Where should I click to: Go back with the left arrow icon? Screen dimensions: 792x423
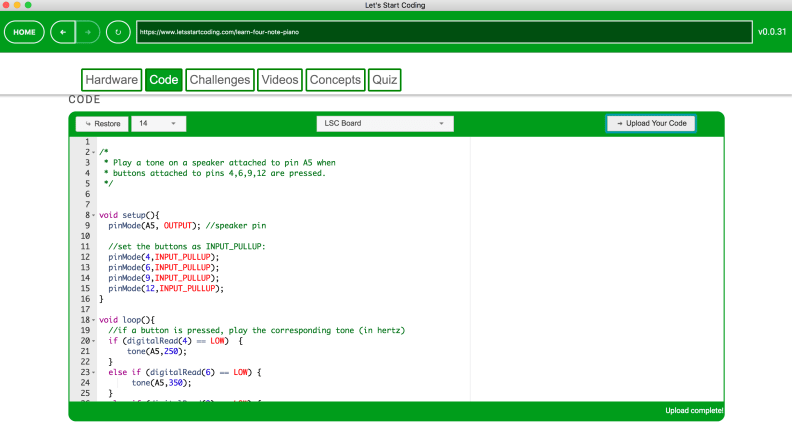tap(63, 32)
